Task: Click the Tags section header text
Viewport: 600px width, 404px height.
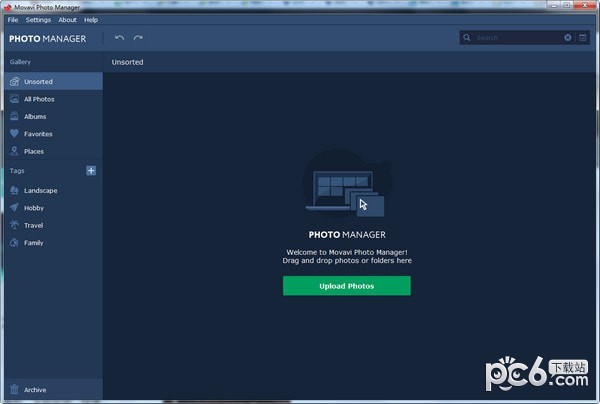Action: 17,171
